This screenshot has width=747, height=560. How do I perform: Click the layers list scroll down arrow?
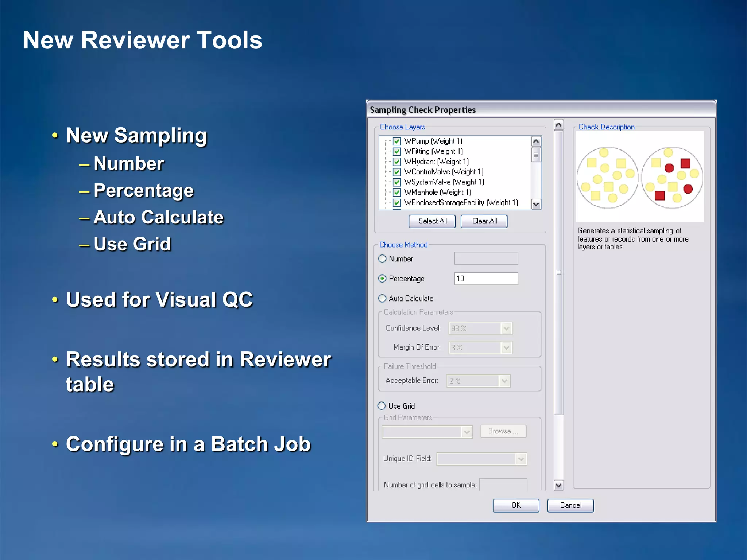point(536,204)
